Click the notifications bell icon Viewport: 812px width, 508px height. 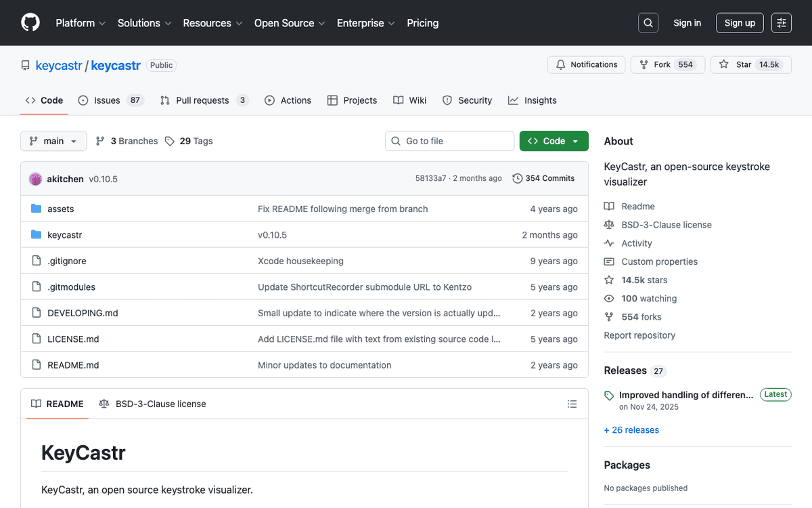pyautogui.click(x=560, y=64)
